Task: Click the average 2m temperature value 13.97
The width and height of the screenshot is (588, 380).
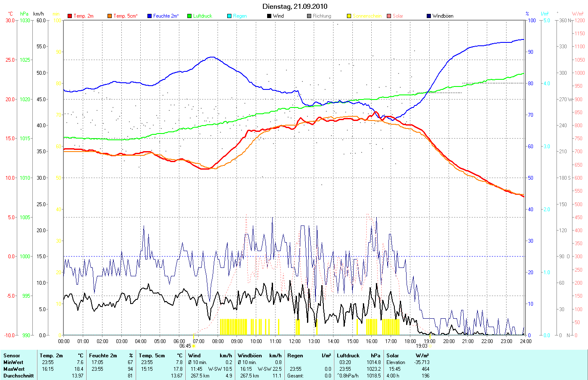Action: pos(77,376)
